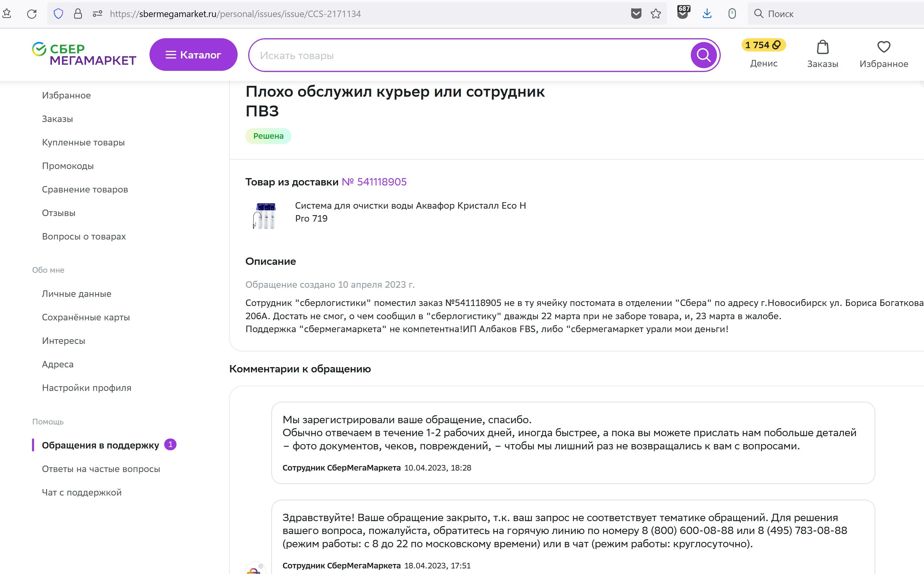Open product Система для очистки воды Аквафор

(410, 212)
